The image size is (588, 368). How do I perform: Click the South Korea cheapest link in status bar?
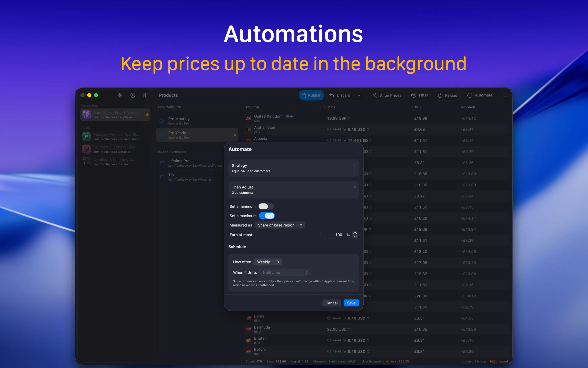click(342, 361)
